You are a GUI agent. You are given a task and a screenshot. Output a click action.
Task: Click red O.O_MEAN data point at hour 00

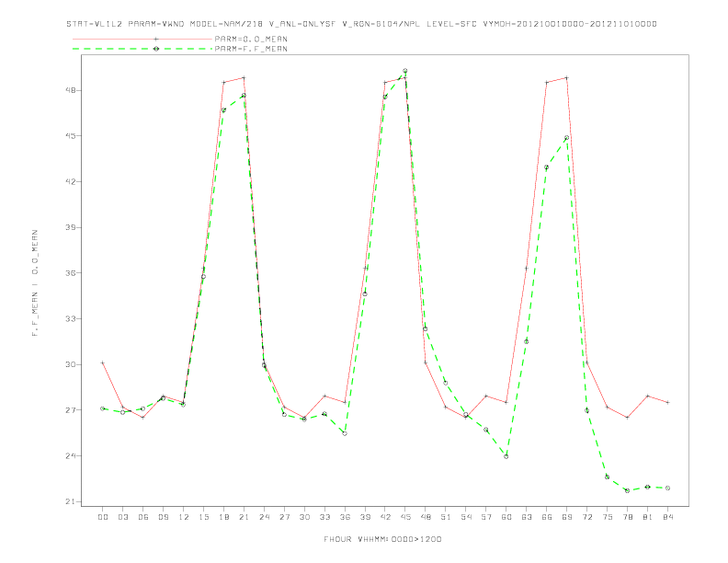tap(103, 362)
